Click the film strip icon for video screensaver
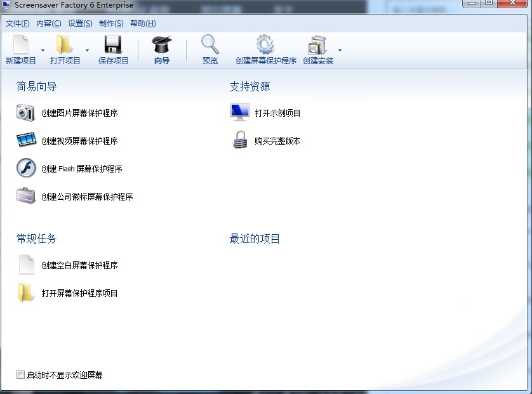The height and width of the screenshot is (394, 532). [25, 140]
